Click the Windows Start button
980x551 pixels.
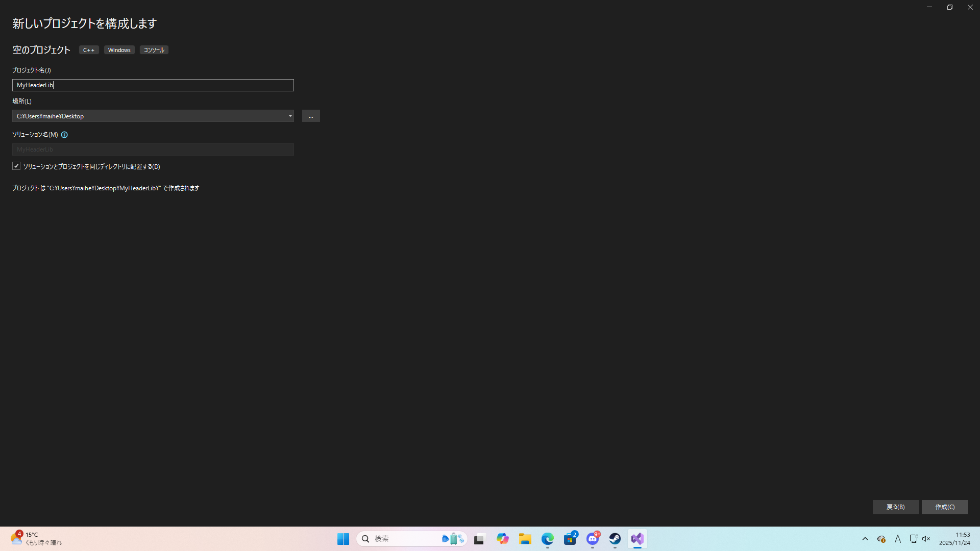click(x=343, y=539)
